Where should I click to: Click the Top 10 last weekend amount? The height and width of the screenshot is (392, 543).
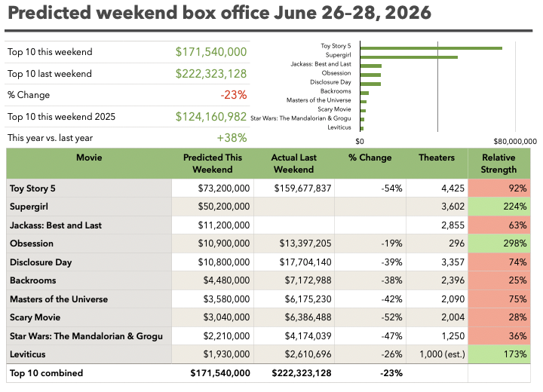(x=211, y=73)
